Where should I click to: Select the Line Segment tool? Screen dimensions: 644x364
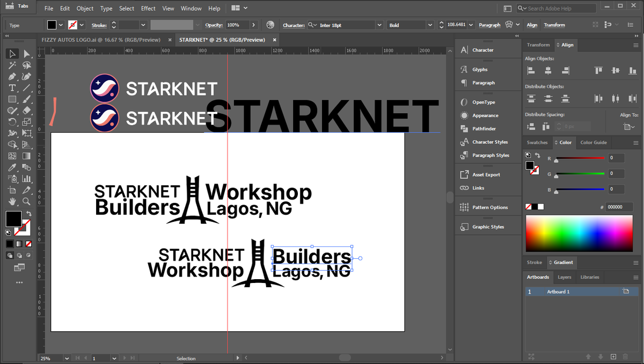click(26, 88)
